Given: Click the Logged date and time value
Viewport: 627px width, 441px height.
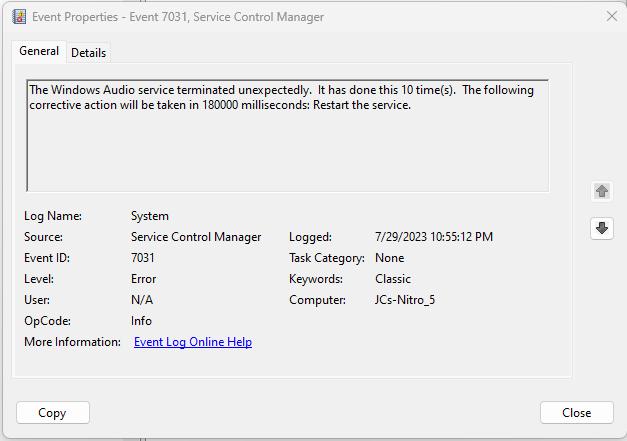Looking at the screenshot, I should (433, 237).
